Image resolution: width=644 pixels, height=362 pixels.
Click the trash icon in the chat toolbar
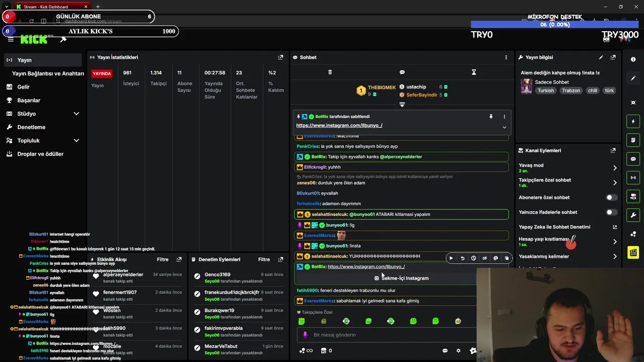click(330, 72)
